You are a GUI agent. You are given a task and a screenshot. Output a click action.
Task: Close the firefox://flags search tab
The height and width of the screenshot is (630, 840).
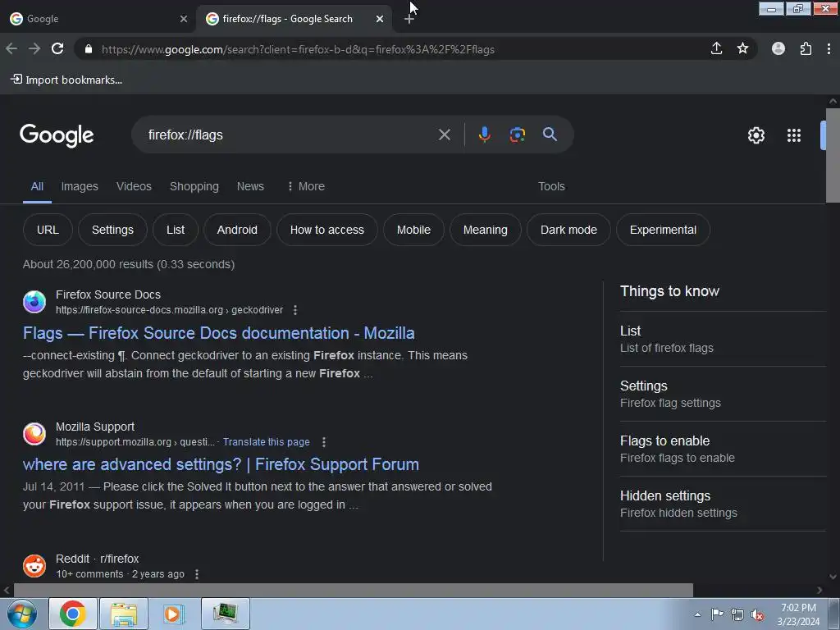pyautogui.click(x=380, y=19)
